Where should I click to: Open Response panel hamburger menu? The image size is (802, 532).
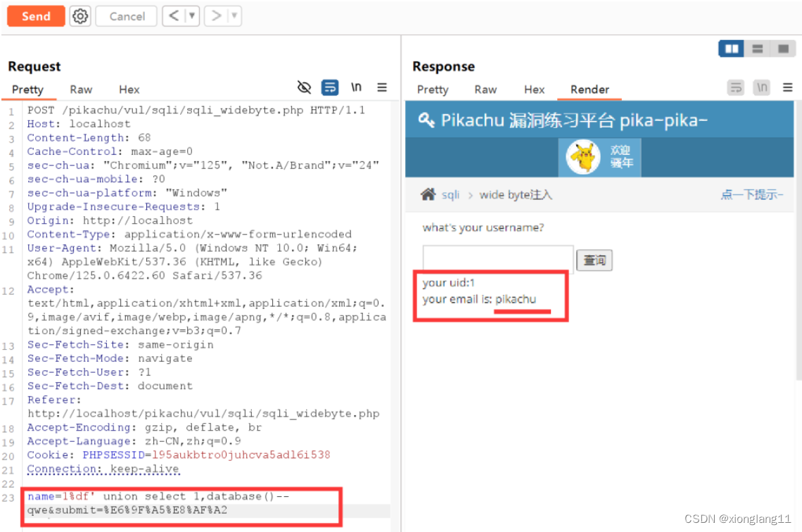(788, 87)
